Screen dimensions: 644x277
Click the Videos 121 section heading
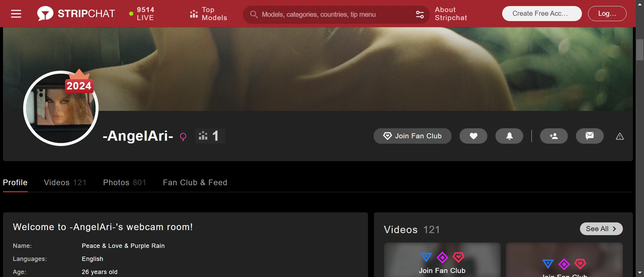click(412, 229)
